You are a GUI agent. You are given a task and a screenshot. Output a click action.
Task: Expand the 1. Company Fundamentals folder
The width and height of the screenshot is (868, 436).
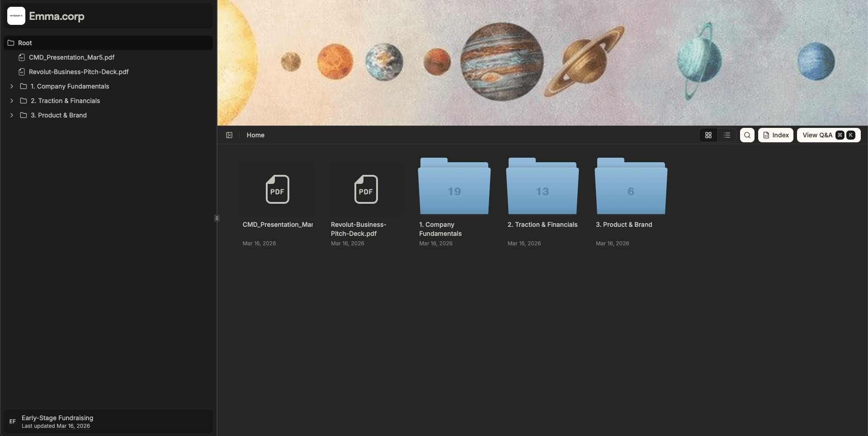[x=12, y=86]
